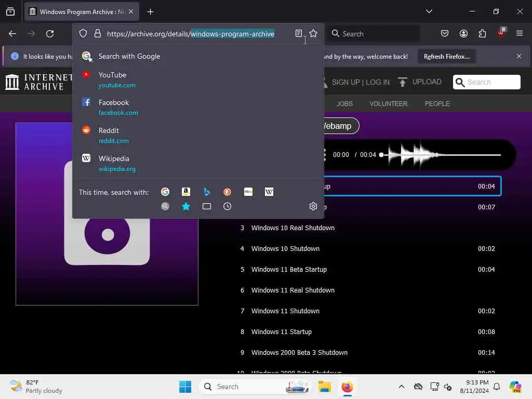Click the Firefox toolbar Search box
Image resolution: width=532 pixels, height=399 pixels.
click(x=373, y=34)
